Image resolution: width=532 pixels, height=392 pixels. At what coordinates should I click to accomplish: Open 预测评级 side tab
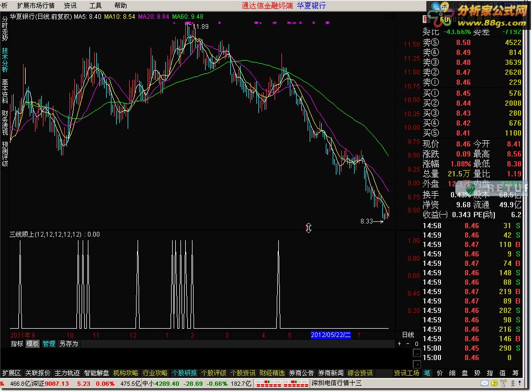[5, 154]
